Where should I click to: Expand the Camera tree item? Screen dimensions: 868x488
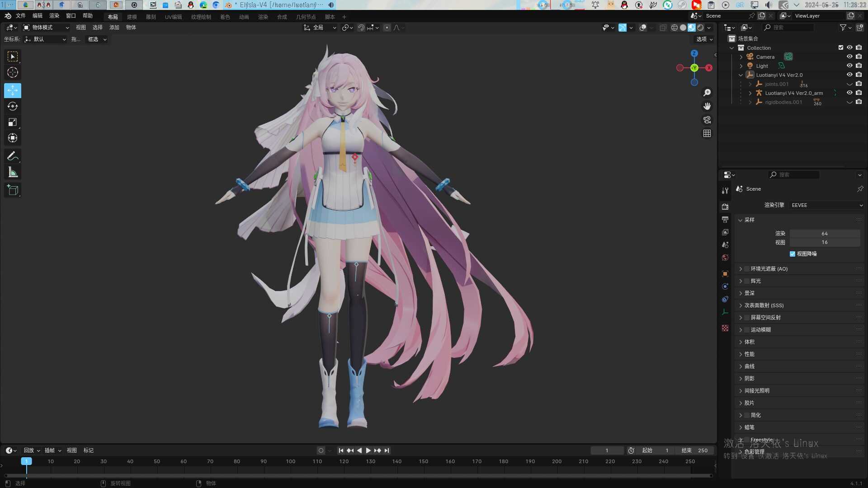pos(741,57)
